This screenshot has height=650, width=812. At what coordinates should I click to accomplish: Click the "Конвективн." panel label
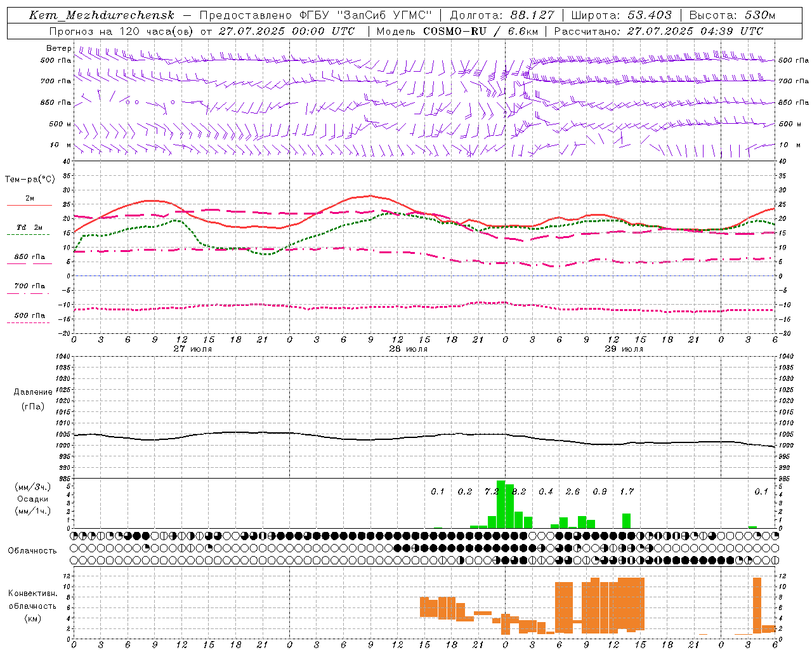[33, 594]
